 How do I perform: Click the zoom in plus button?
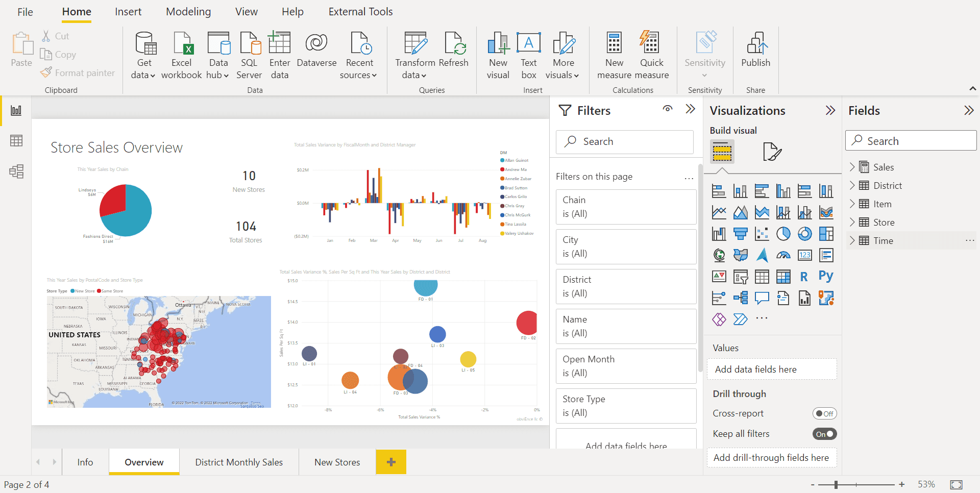pos(902,484)
